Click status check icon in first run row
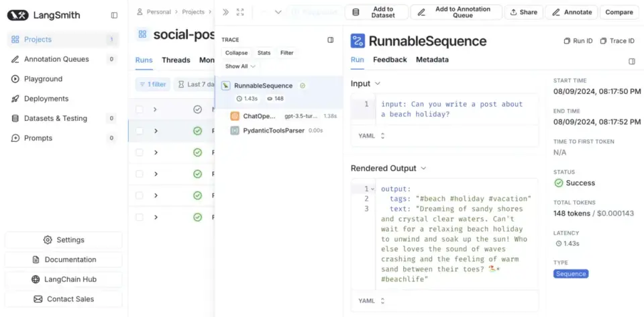This screenshot has height=317, width=644. click(x=197, y=109)
